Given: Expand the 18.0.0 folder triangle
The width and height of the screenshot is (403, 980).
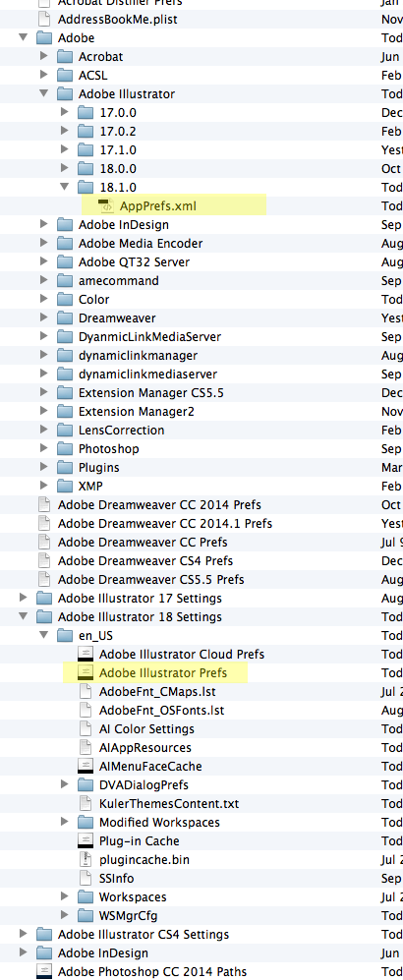Looking at the screenshot, I should (x=64, y=168).
